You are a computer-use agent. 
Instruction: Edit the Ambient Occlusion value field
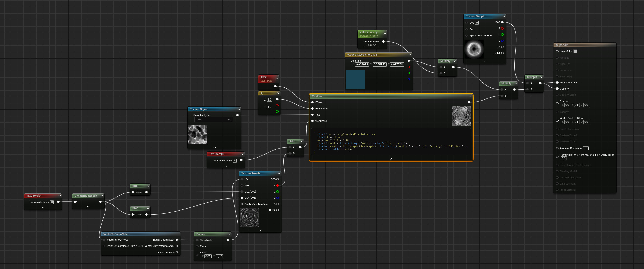tap(585, 148)
